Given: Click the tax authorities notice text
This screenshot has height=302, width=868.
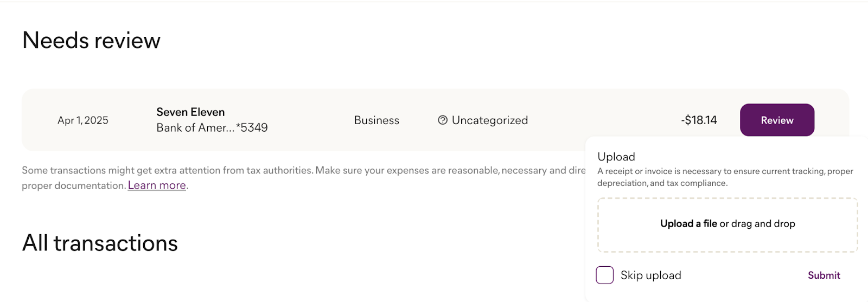Looking at the screenshot, I should point(304,178).
